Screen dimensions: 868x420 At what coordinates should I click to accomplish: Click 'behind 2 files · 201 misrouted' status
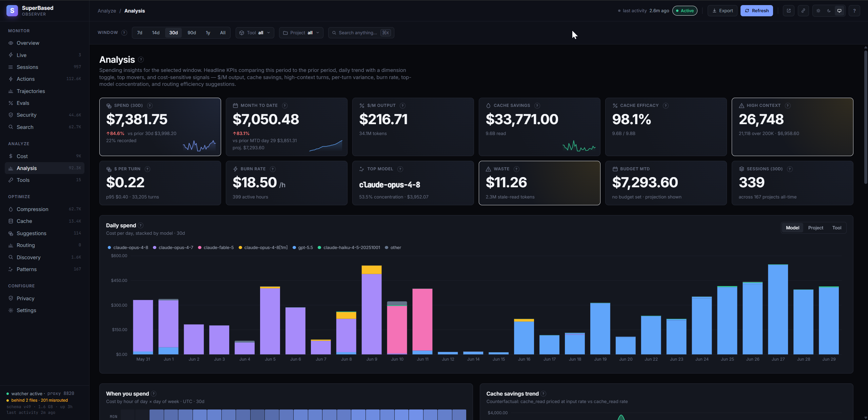point(39,400)
